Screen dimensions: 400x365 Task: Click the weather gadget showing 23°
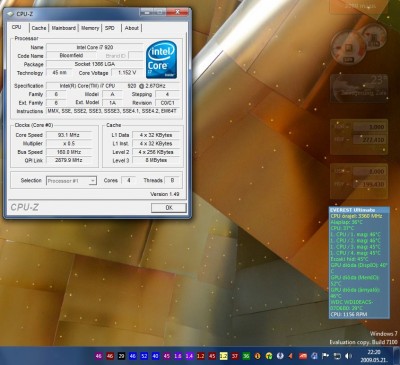click(359, 88)
